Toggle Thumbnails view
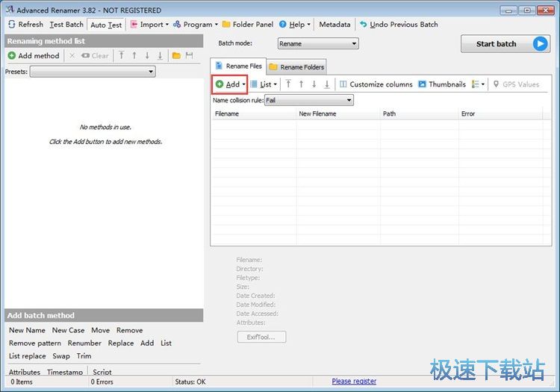560x392 pixels. [x=442, y=84]
